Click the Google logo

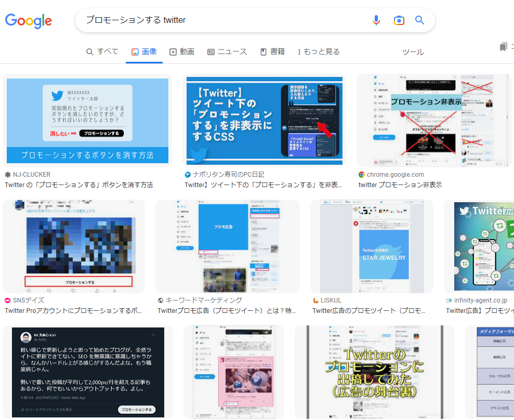[x=29, y=21]
